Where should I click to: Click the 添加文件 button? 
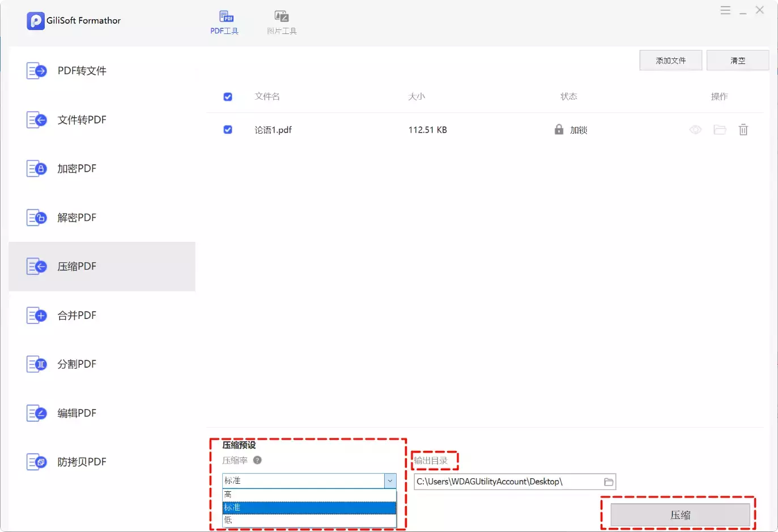[670, 60]
